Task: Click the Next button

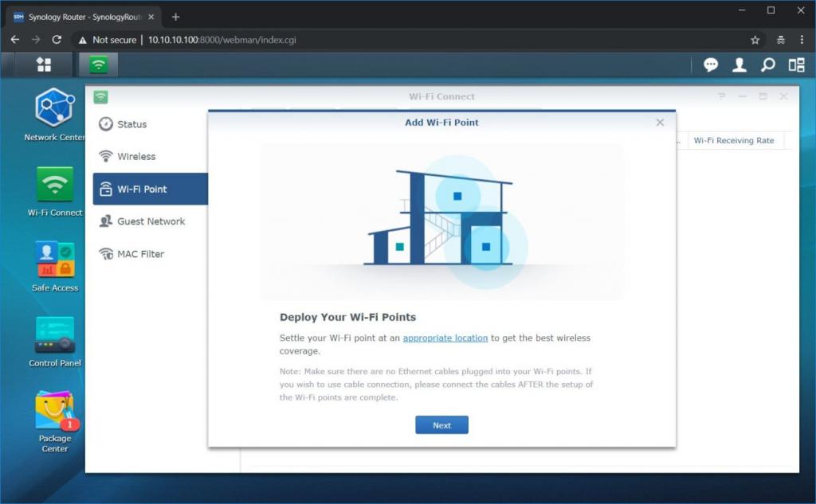Action: click(x=441, y=425)
